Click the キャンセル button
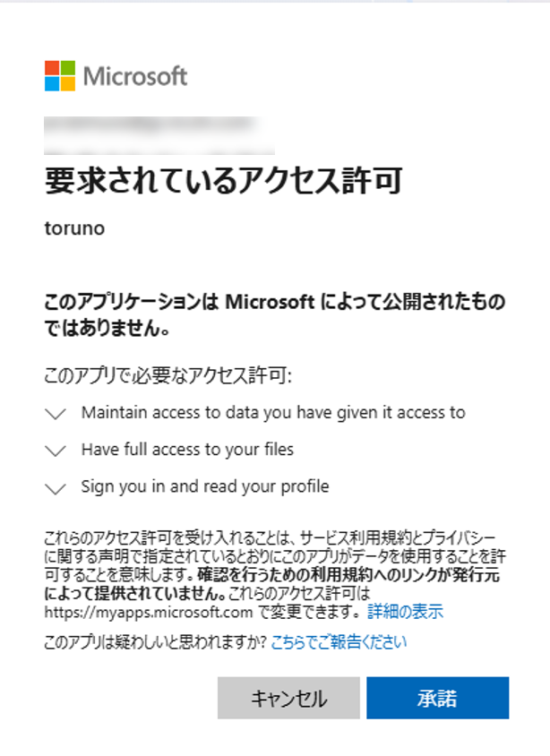Screen dimensions: 550x756 [x=288, y=698]
